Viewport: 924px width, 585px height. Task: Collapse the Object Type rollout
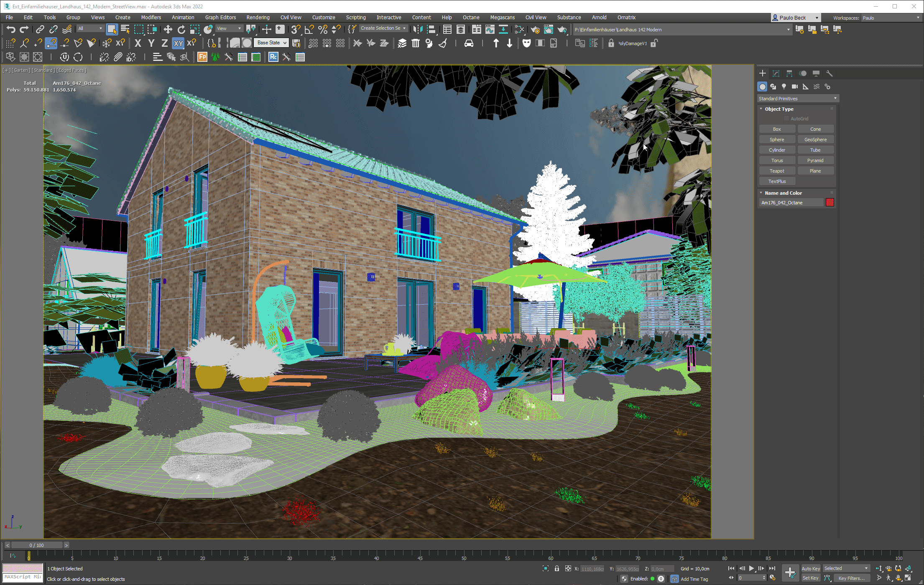[779, 109]
